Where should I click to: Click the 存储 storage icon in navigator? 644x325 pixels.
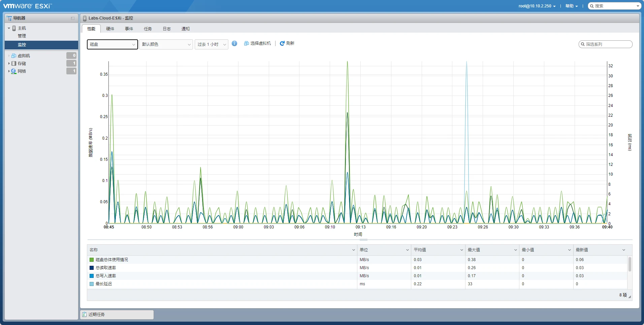[14, 64]
